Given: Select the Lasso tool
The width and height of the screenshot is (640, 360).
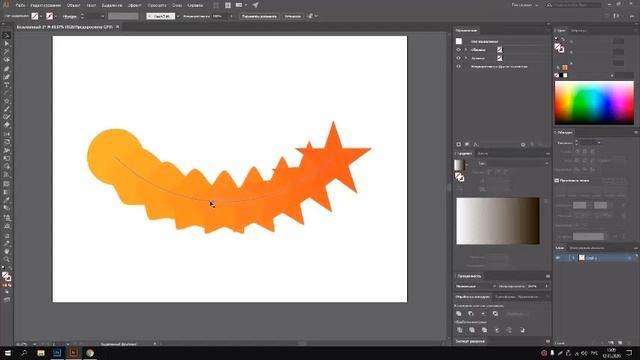Looking at the screenshot, I should 7,60.
